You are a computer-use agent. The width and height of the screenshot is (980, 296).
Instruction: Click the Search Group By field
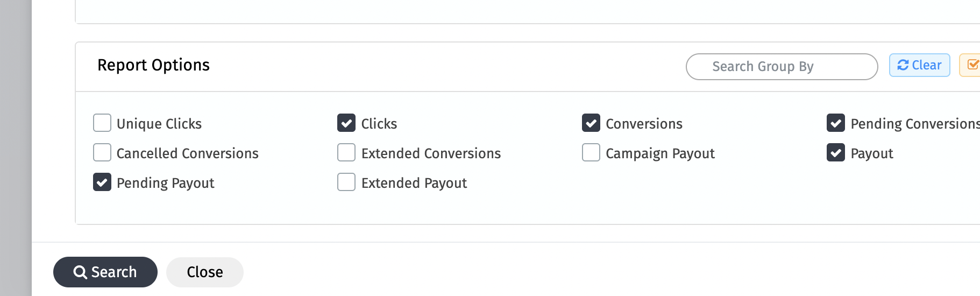(x=782, y=67)
